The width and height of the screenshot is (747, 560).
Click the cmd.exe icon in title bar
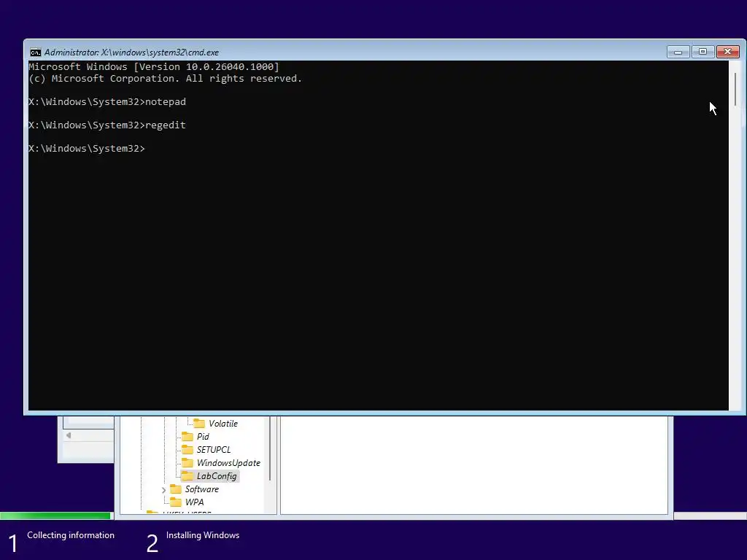pyautogui.click(x=36, y=52)
